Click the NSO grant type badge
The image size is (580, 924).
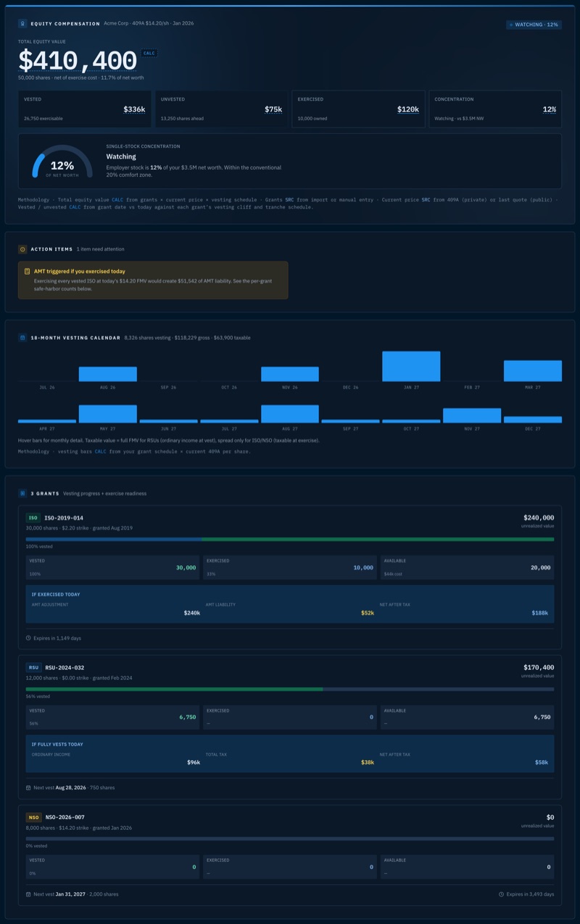coord(34,817)
